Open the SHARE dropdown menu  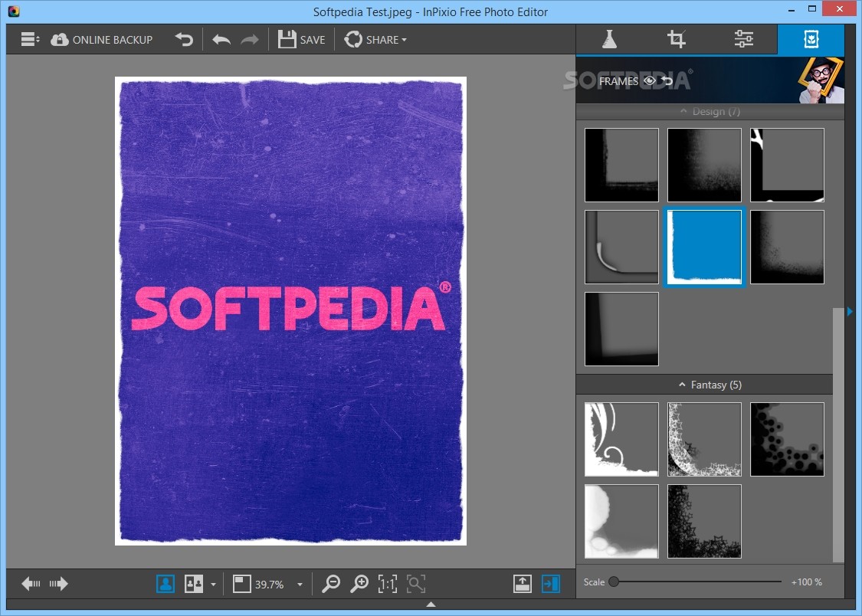pos(375,40)
